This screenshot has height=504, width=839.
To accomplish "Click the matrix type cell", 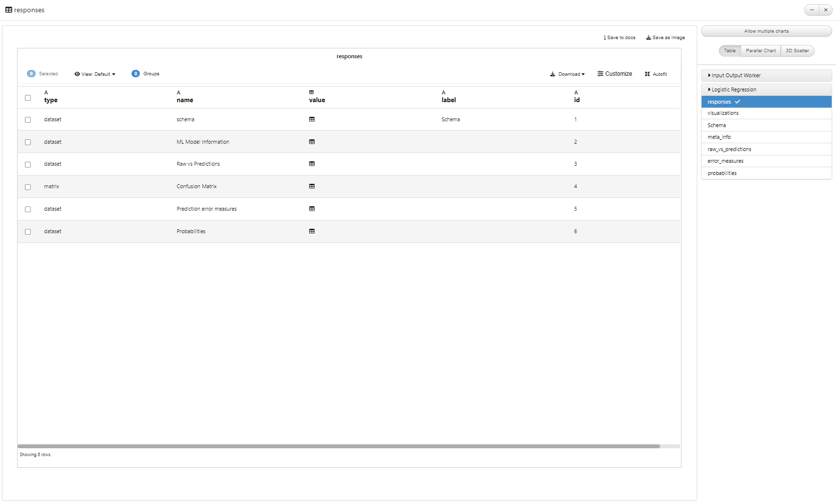I will coord(51,186).
